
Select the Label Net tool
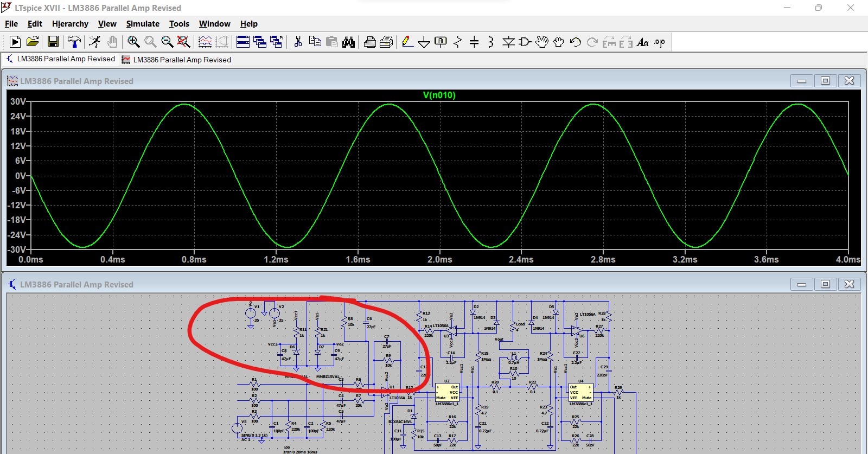[441, 42]
